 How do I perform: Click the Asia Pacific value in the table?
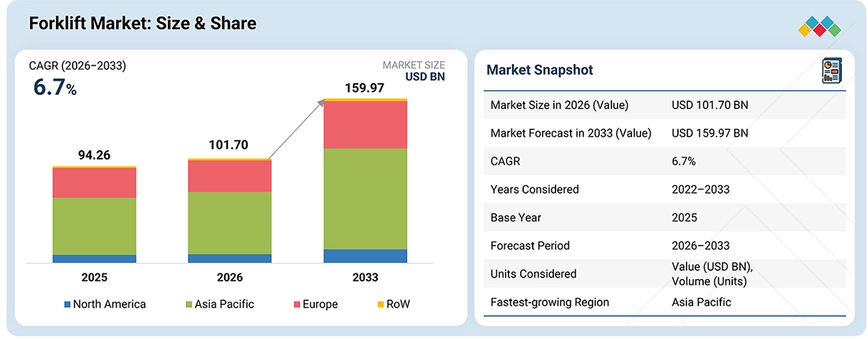coord(702,302)
